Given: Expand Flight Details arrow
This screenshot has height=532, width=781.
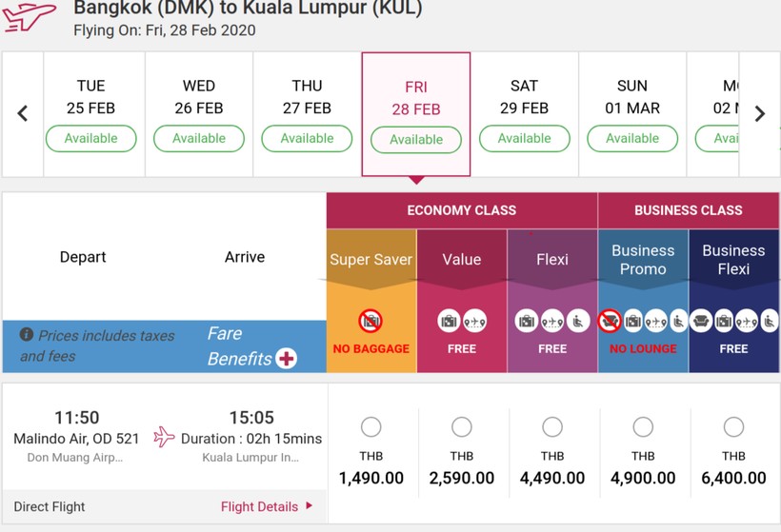Looking at the screenshot, I should point(310,506).
